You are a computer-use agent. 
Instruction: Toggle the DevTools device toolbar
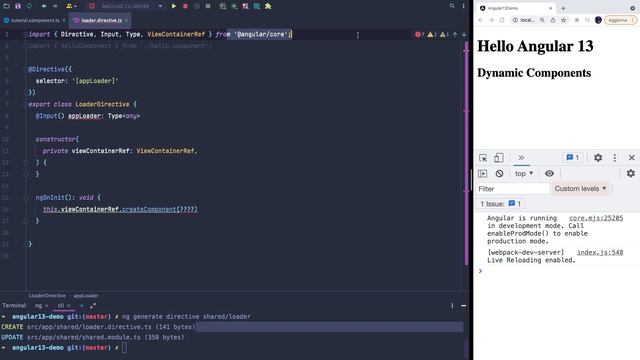pyautogui.click(x=499, y=158)
